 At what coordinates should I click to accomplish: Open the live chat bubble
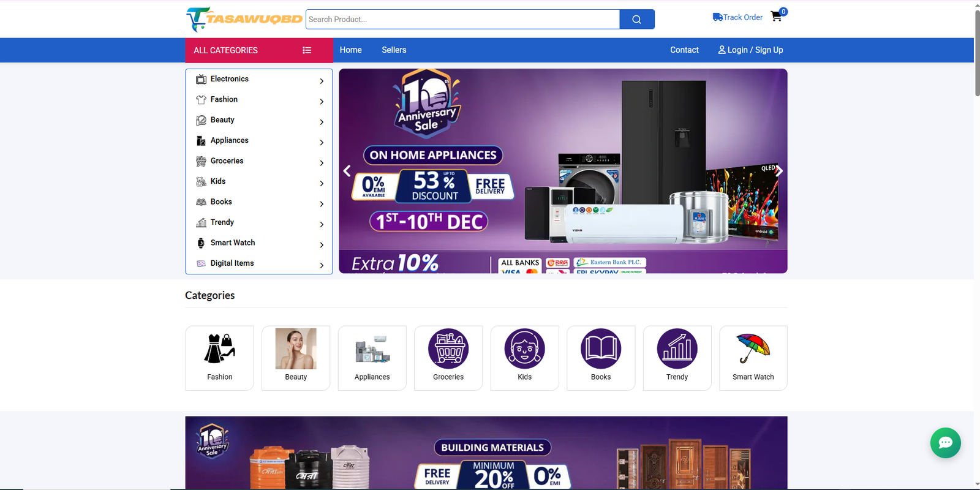[x=945, y=443]
